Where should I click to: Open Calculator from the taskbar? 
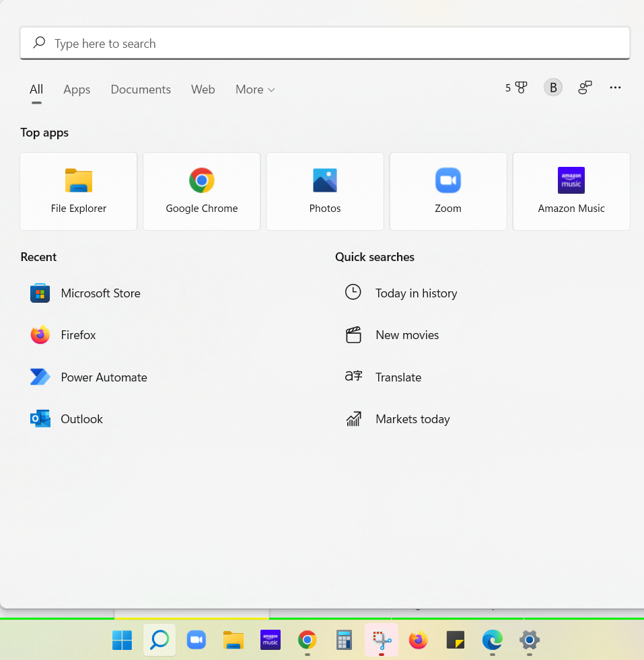[344, 640]
